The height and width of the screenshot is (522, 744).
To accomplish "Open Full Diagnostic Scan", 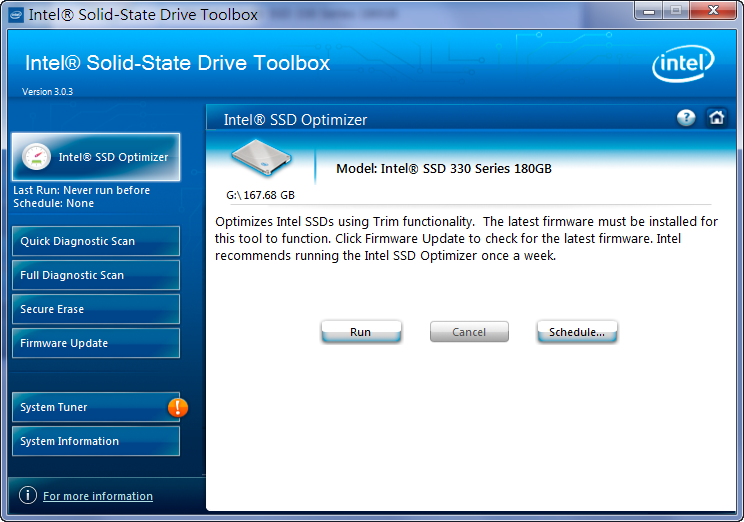I will point(96,275).
